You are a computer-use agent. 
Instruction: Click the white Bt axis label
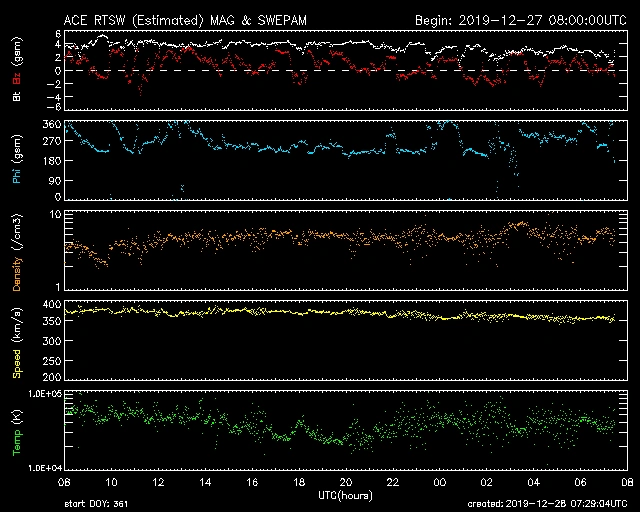coord(16,96)
